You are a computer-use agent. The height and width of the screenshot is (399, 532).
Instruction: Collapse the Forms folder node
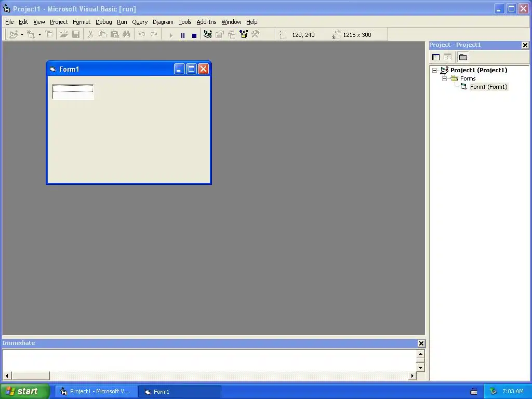click(445, 79)
